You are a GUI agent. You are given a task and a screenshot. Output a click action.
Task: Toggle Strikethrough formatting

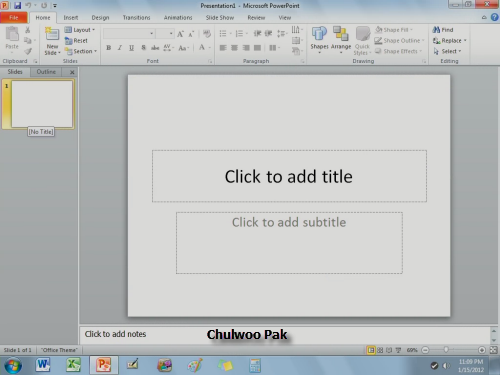click(155, 48)
